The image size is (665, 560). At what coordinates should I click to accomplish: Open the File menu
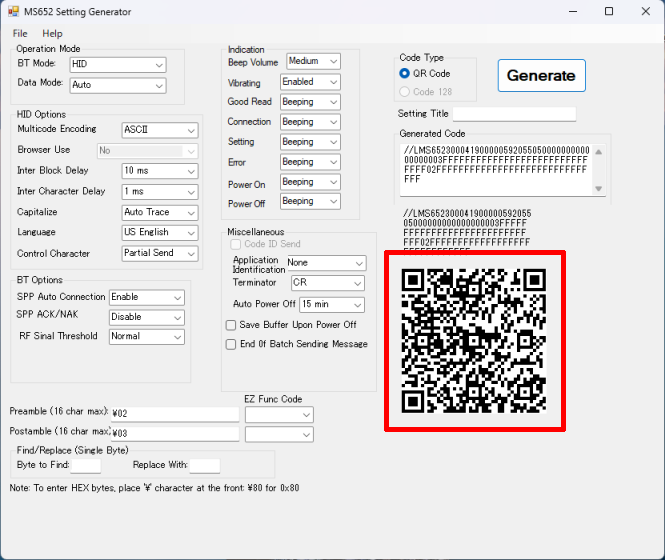coord(20,33)
